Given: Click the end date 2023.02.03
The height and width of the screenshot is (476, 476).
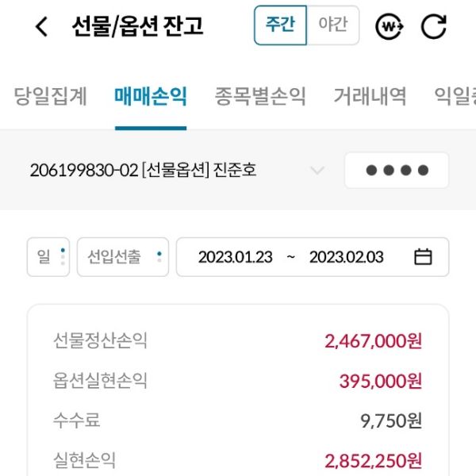Looking at the screenshot, I should point(346,257).
